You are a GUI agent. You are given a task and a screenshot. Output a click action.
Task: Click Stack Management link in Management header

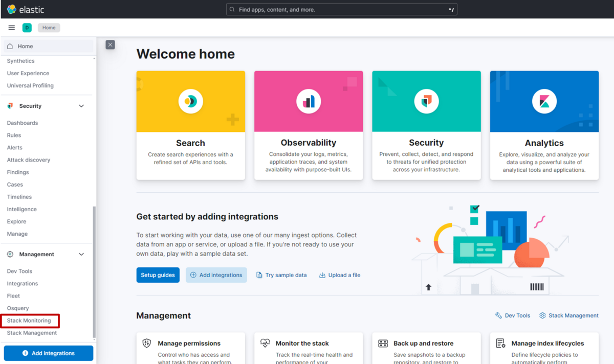point(574,315)
